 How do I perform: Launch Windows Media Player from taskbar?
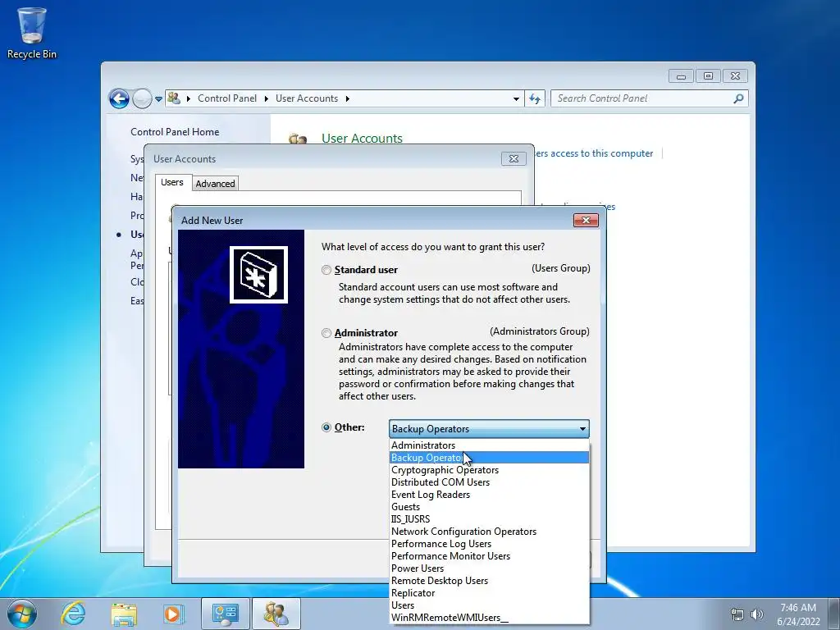pyautogui.click(x=172, y=614)
